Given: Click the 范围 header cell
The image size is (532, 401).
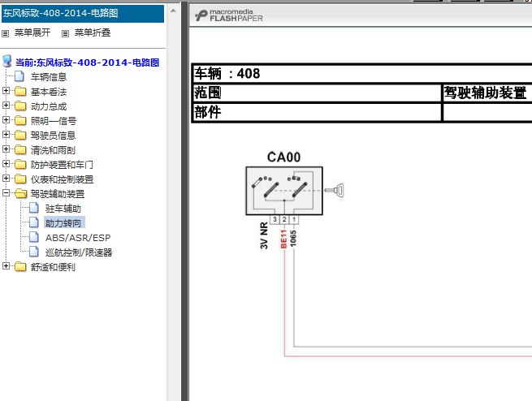Looking at the screenshot, I should 317,93.
